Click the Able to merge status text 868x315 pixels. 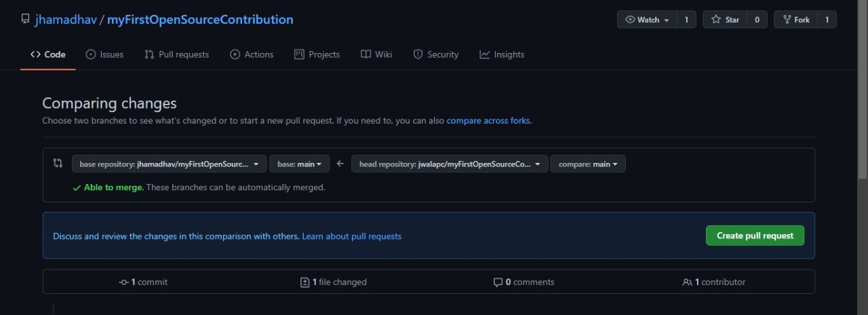[113, 187]
